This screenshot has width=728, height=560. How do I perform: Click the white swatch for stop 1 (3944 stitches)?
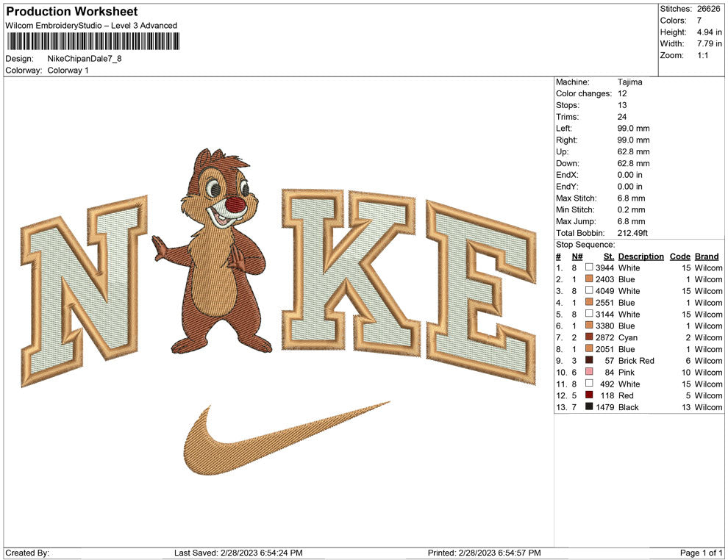589,268
